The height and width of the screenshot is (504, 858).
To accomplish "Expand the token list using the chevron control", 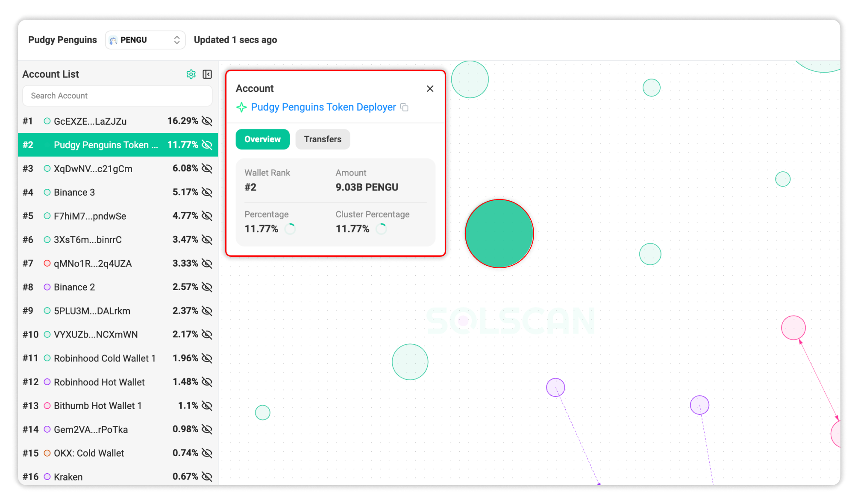I will point(176,40).
